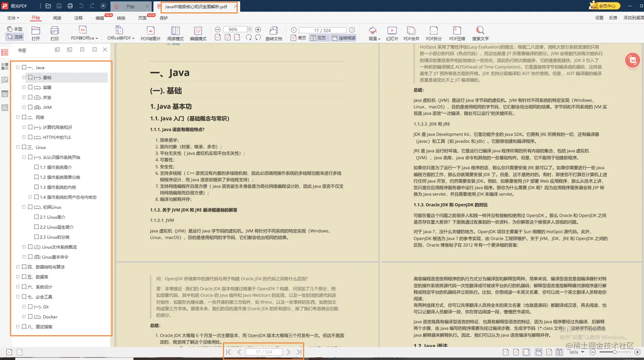
Task: Switch to 编辑模式 editing mode
Action: click(x=198, y=34)
